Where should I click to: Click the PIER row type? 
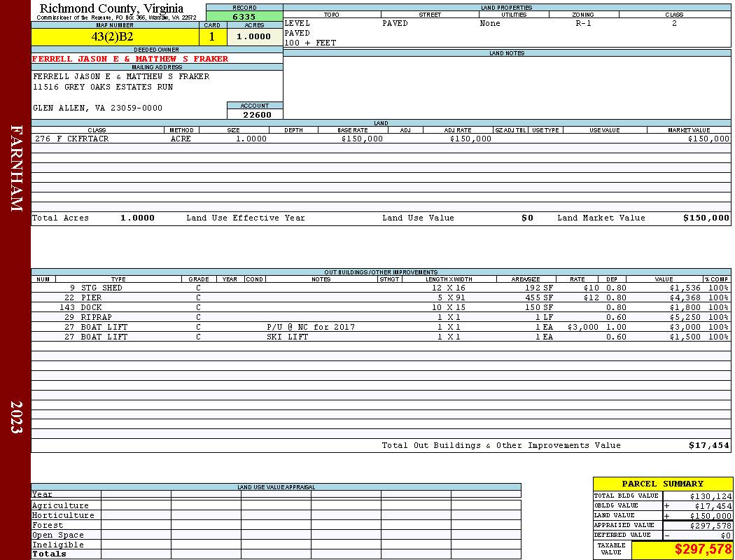[x=91, y=297]
